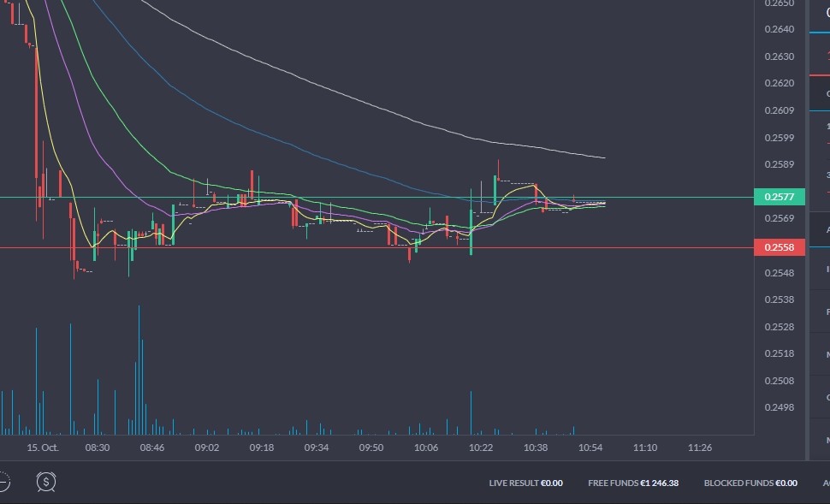Open the Blocked Funds €0.00 readout

click(750, 483)
